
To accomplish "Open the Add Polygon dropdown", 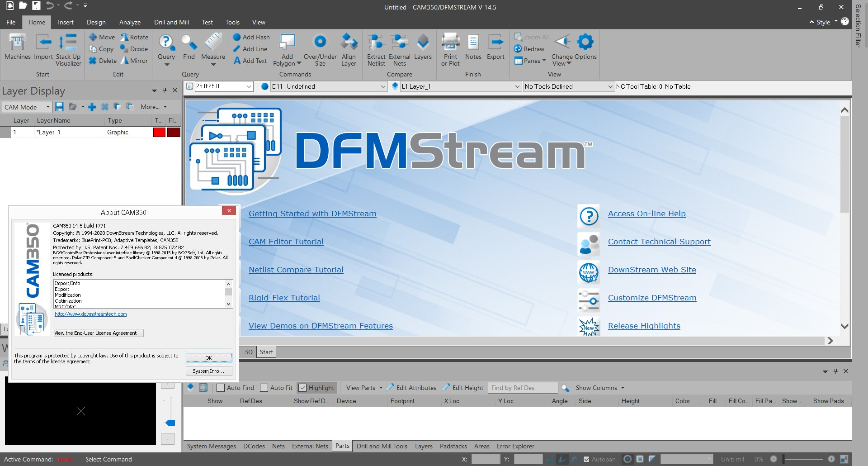I will point(299,63).
